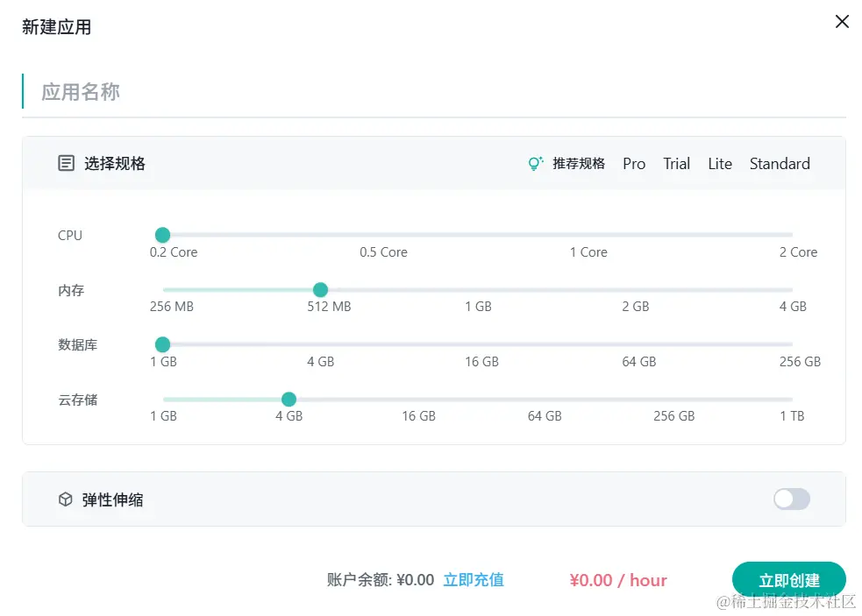Select the Standard preset spec
This screenshot has width=862, height=616.
[x=780, y=164]
